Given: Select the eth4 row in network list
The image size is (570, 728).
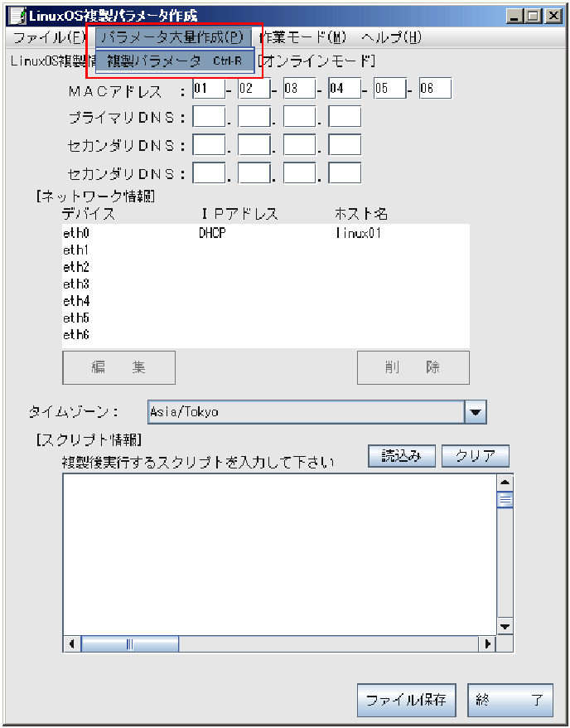Looking at the screenshot, I should (266, 301).
